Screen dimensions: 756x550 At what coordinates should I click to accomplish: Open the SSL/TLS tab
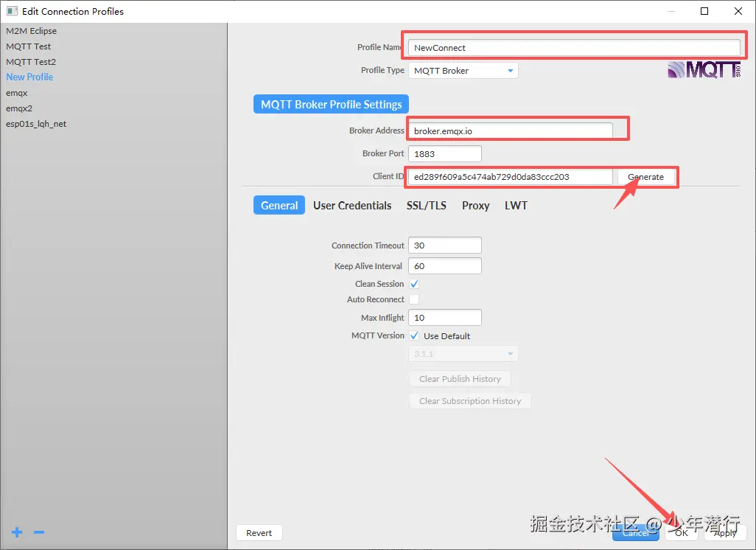pyautogui.click(x=426, y=206)
